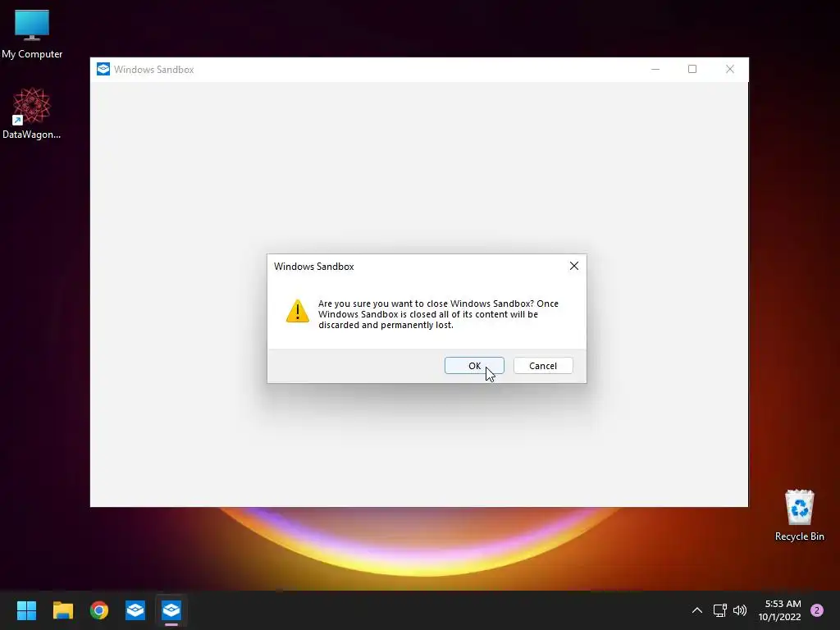
Task: Maximize the Windows Sandbox window
Action: [692, 69]
